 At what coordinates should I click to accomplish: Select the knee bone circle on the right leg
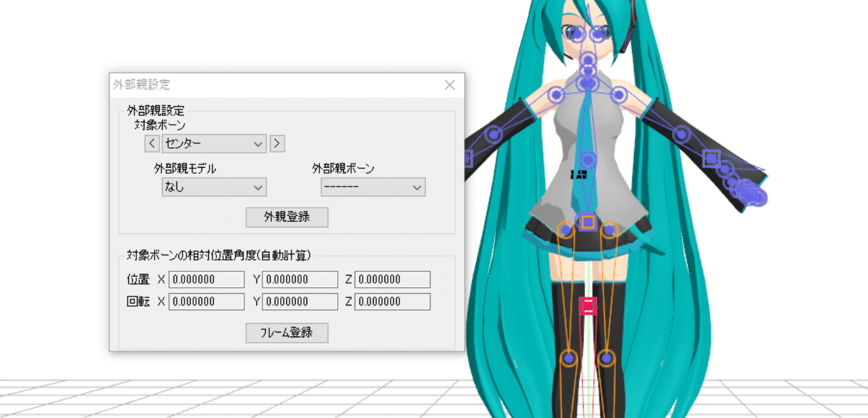[607, 358]
